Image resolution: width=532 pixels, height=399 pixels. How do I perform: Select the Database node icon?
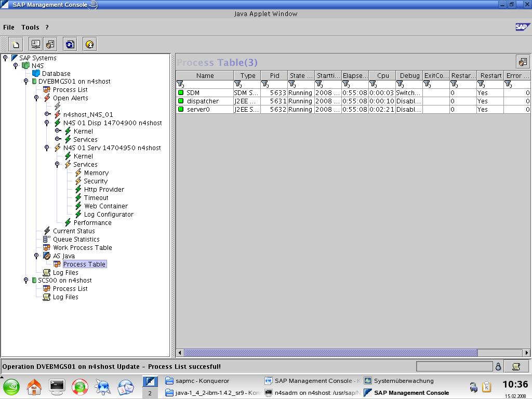(36, 73)
